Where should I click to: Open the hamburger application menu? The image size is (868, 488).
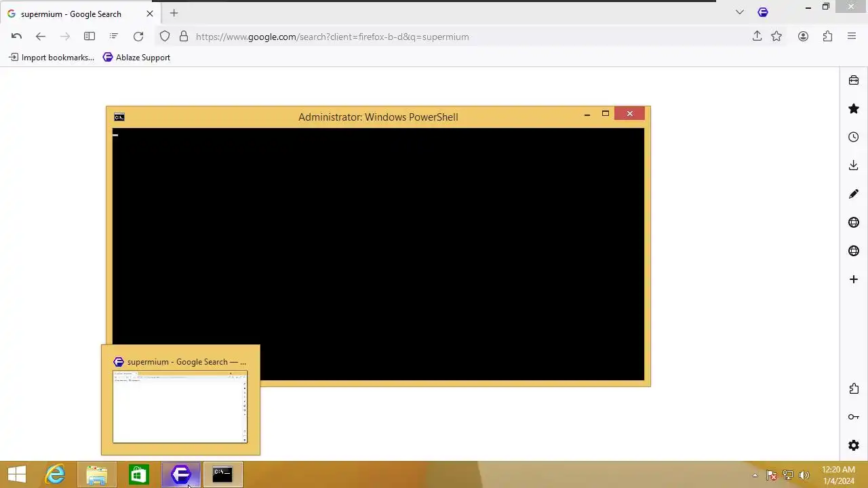pyautogui.click(x=852, y=37)
